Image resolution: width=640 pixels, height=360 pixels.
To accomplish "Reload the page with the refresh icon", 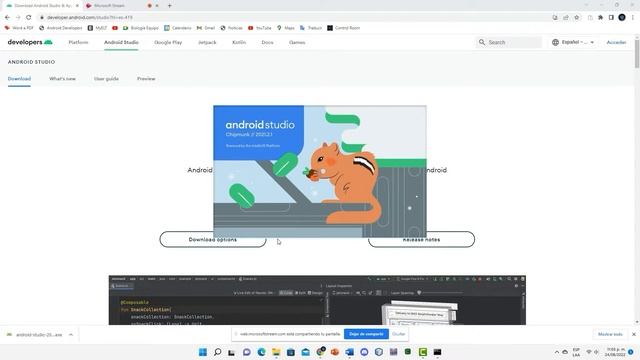I will 29,18.
